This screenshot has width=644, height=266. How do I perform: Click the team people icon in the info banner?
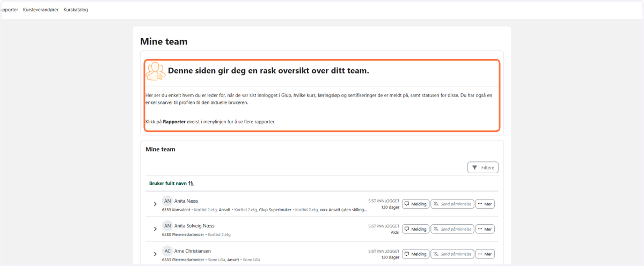coord(156,71)
